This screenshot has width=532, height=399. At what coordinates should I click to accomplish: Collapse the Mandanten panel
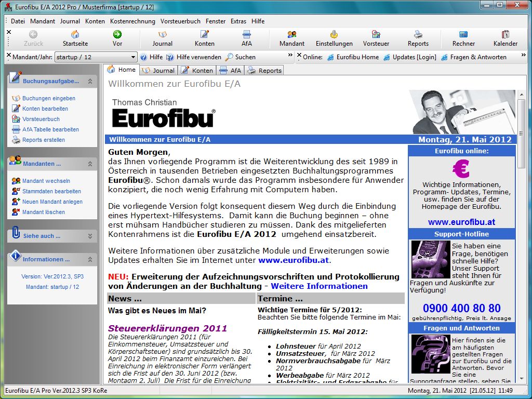tap(90, 164)
